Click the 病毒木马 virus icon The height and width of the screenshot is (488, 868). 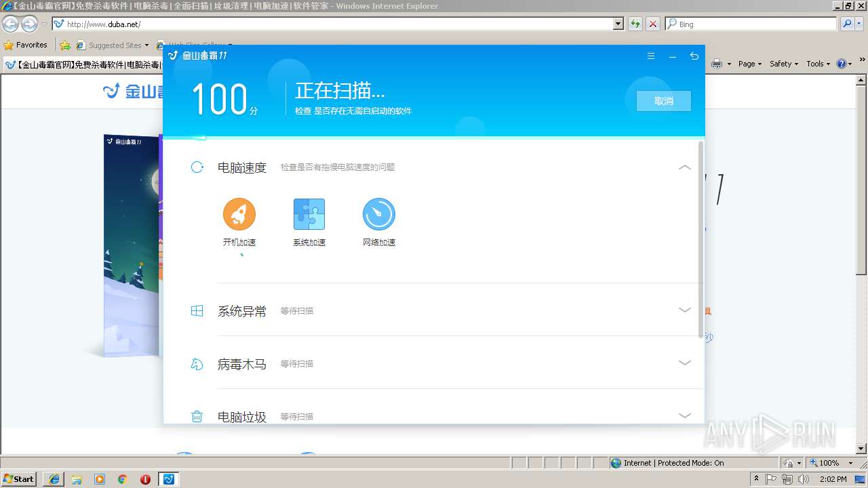pyautogui.click(x=197, y=364)
